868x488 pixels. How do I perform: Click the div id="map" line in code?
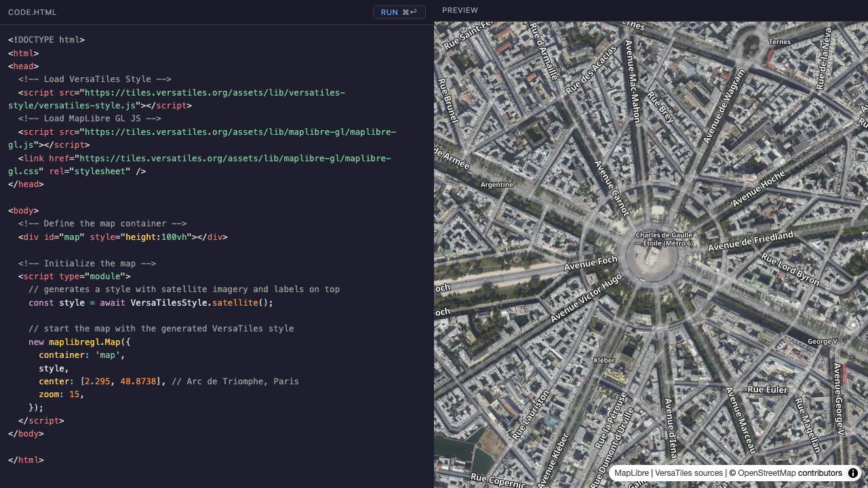click(123, 237)
